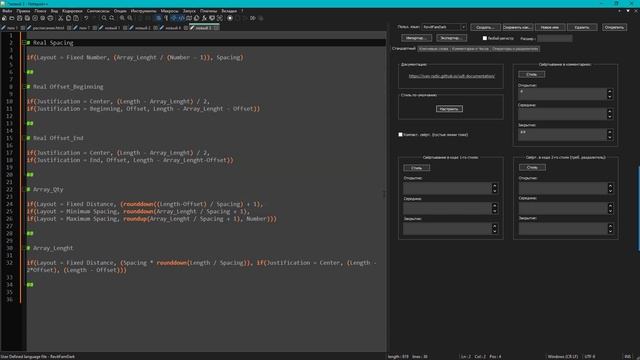Click 'Настроить' default style button

coord(449,109)
